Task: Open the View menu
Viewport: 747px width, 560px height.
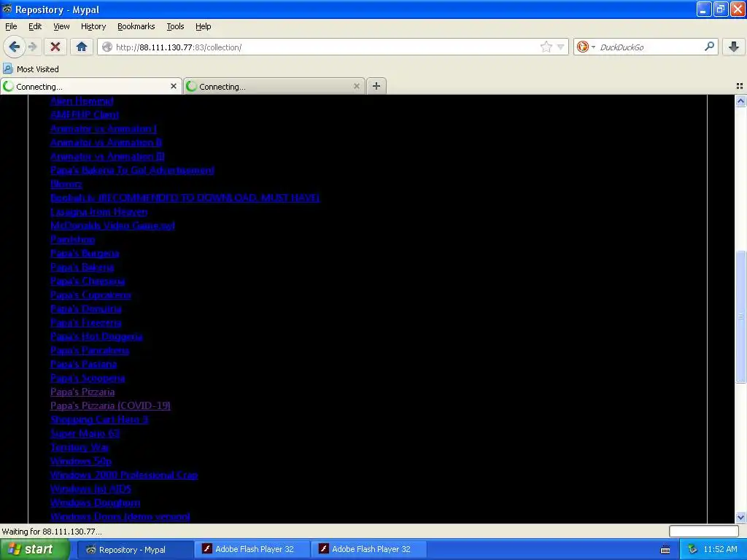Action: [x=61, y=26]
